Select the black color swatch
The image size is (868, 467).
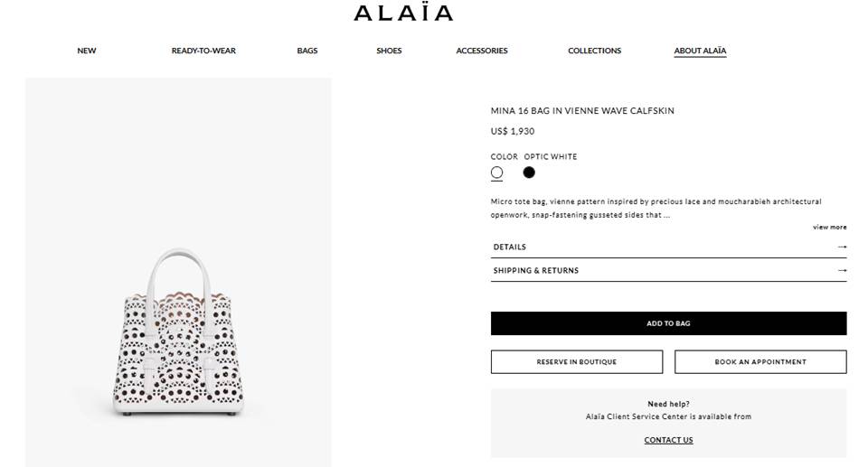tap(529, 173)
